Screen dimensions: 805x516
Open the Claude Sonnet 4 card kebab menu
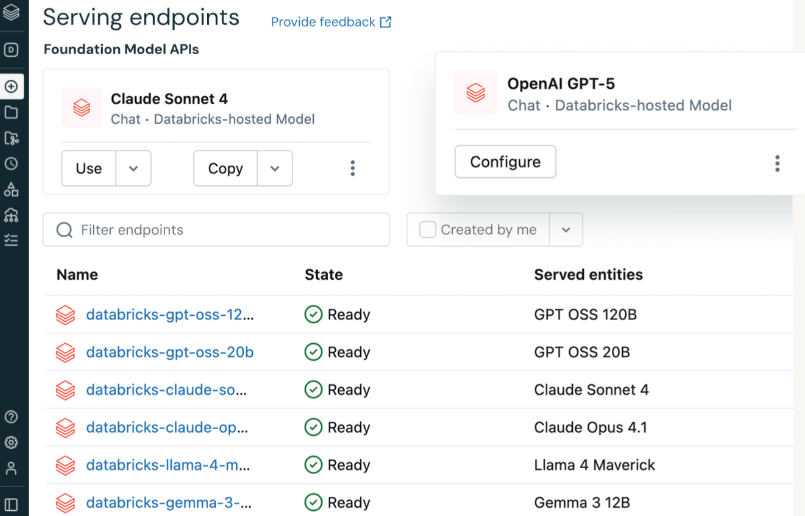coord(353,168)
